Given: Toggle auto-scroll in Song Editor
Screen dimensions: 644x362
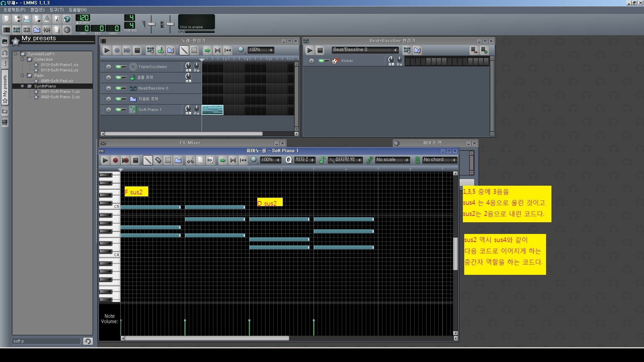Looking at the screenshot, I should (207, 50).
